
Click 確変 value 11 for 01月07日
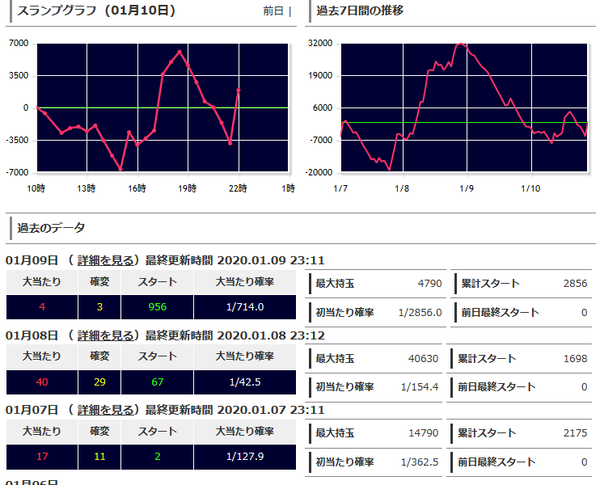click(99, 457)
